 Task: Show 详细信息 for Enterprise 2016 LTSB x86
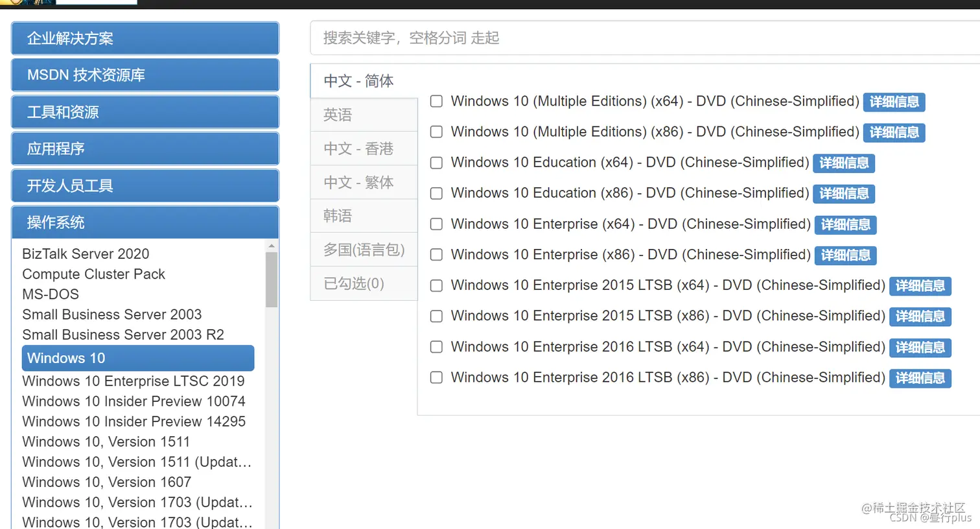point(920,378)
